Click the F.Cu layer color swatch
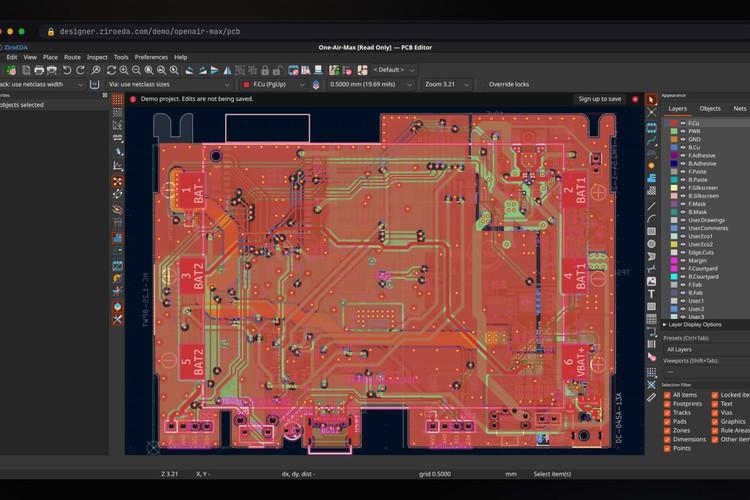Screen dimensions: 750x500 [674, 123]
